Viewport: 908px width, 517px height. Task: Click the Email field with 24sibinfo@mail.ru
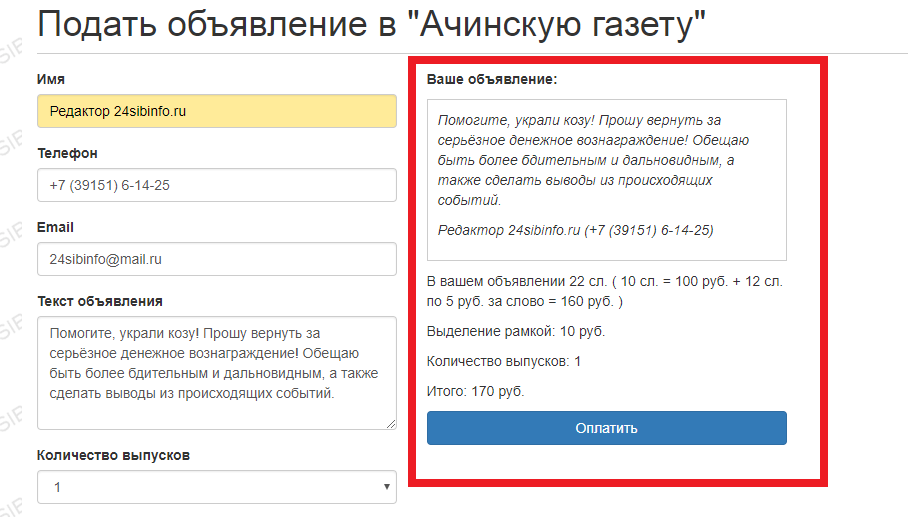point(217,259)
